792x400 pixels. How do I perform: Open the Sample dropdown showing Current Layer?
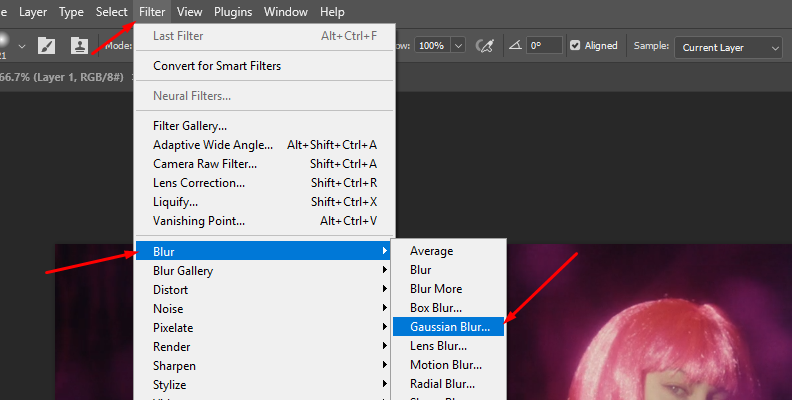pos(728,47)
